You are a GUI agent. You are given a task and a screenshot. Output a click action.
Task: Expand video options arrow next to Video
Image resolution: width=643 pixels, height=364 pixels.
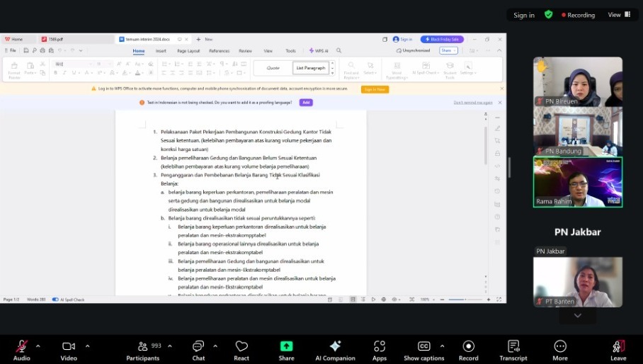tap(87, 346)
